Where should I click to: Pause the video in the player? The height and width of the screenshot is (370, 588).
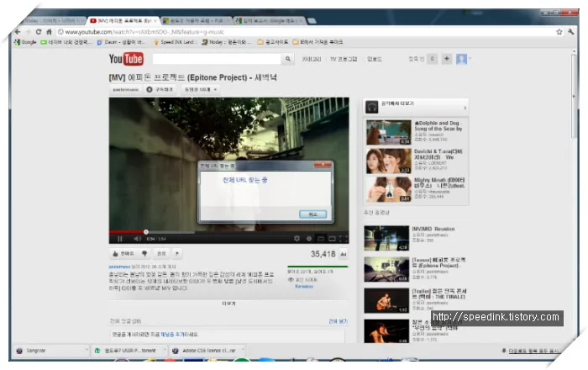[x=120, y=239]
